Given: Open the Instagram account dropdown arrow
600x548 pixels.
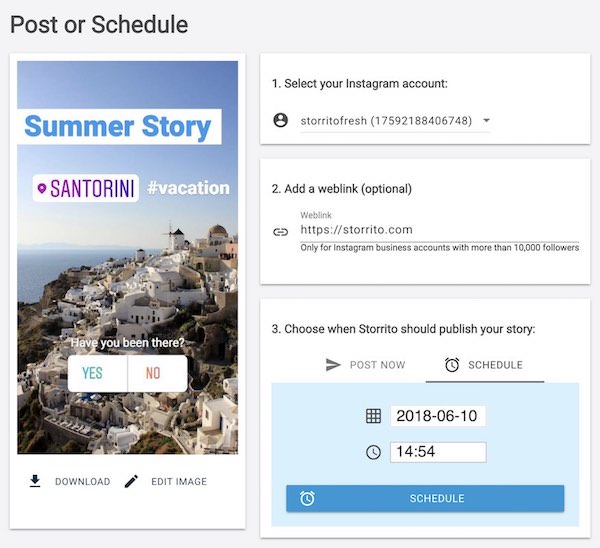Looking at the screenshot, I should (x=486, y=120).
